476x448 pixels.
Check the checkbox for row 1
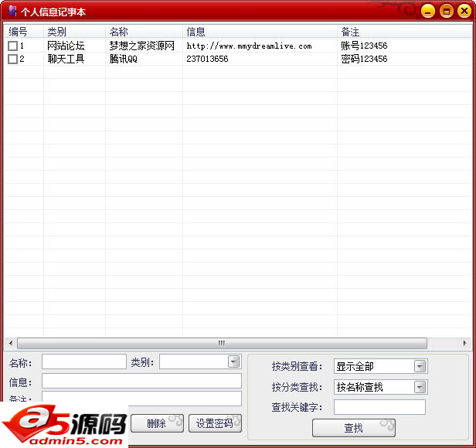tap(12, 46)
